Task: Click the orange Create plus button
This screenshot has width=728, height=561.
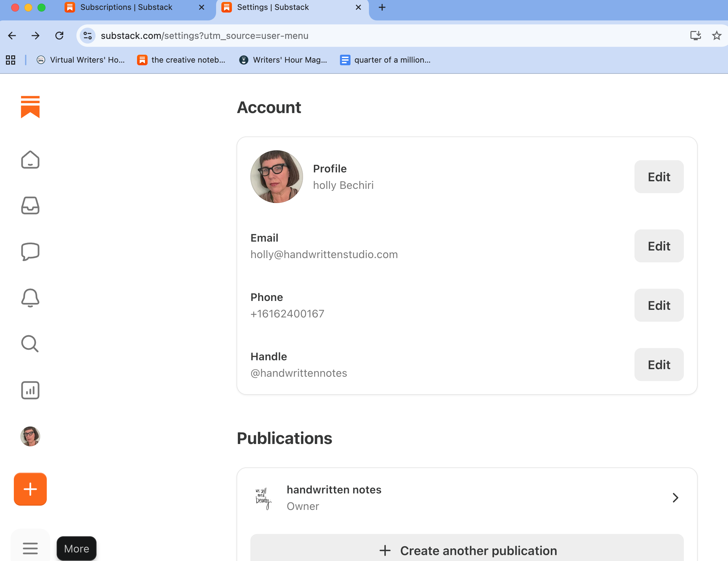Action: click(x=30, y=488)
